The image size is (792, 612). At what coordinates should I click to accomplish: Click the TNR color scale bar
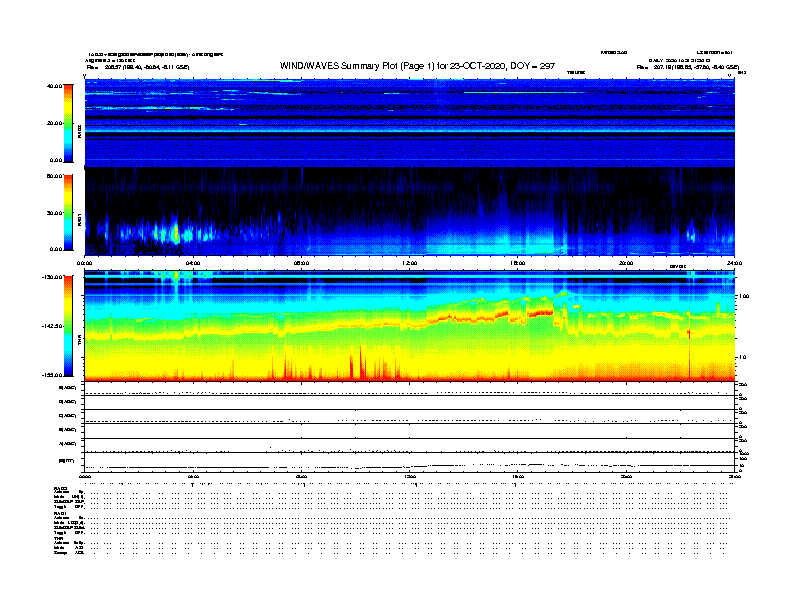pos(68,326)
